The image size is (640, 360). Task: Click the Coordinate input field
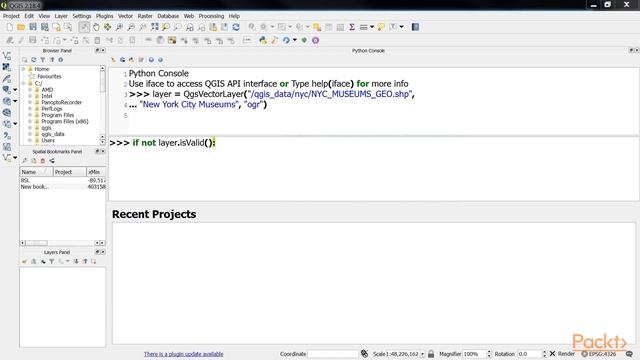(x=333, y=354)
